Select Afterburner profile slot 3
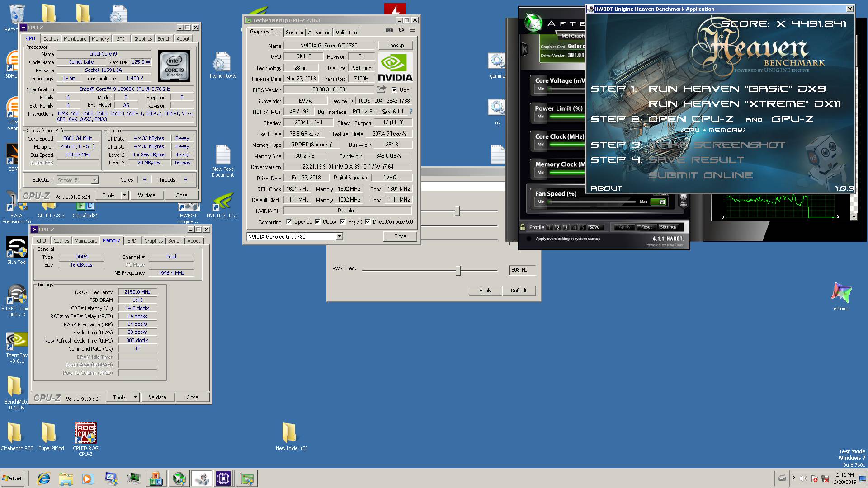Screen dimensions: 868x488 pos(566,227)
